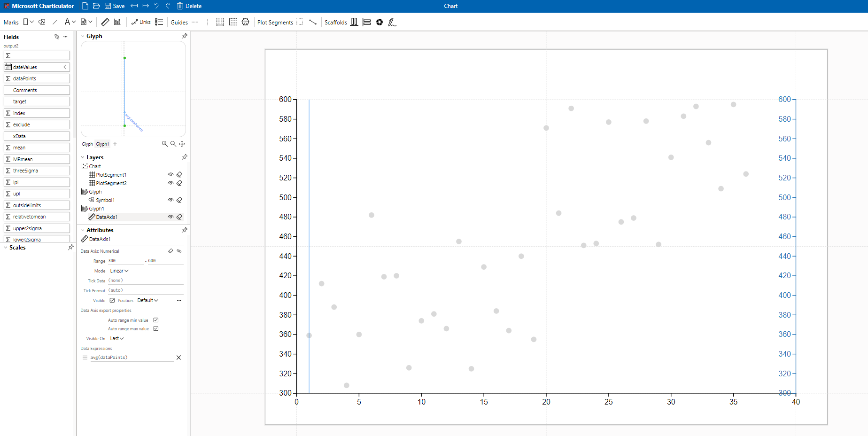Select the Line mark tool
This screenshot has width=868, height=436.
(55, 22)
